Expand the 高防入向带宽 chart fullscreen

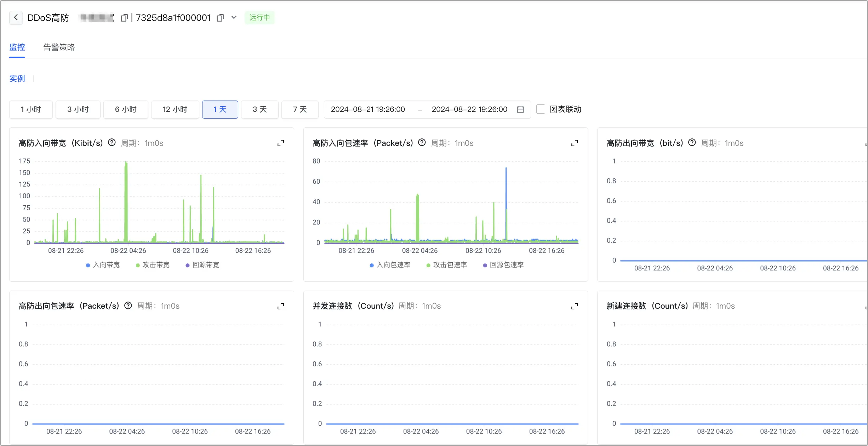(281, 143)
